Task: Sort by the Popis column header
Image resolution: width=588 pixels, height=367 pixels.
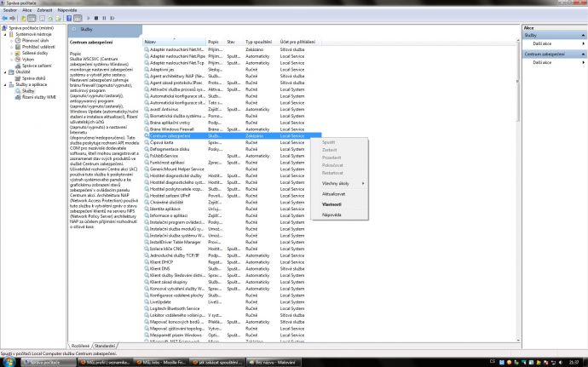Action: click(x=216, y=42)
